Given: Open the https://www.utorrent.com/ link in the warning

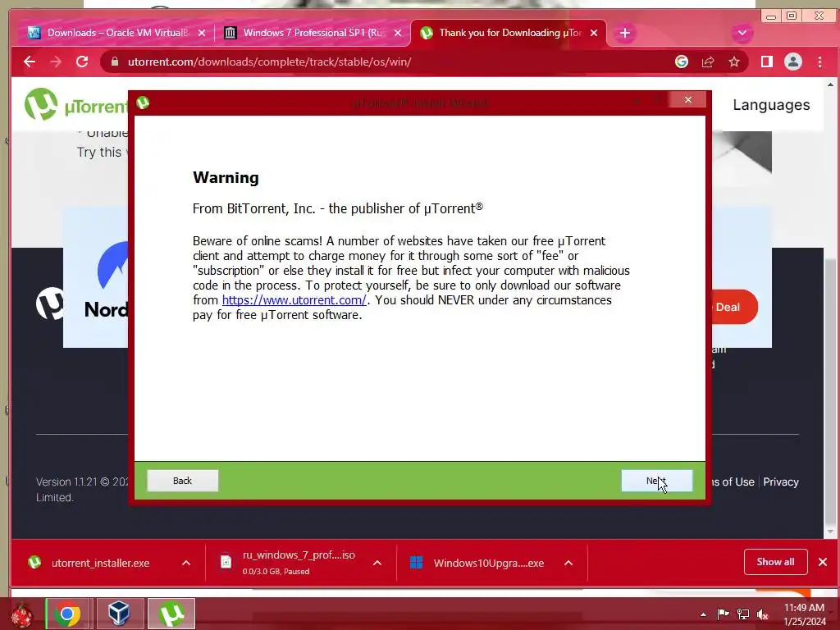Looking at the screenshot, I should pyautogui.click(x=294, y=300).
